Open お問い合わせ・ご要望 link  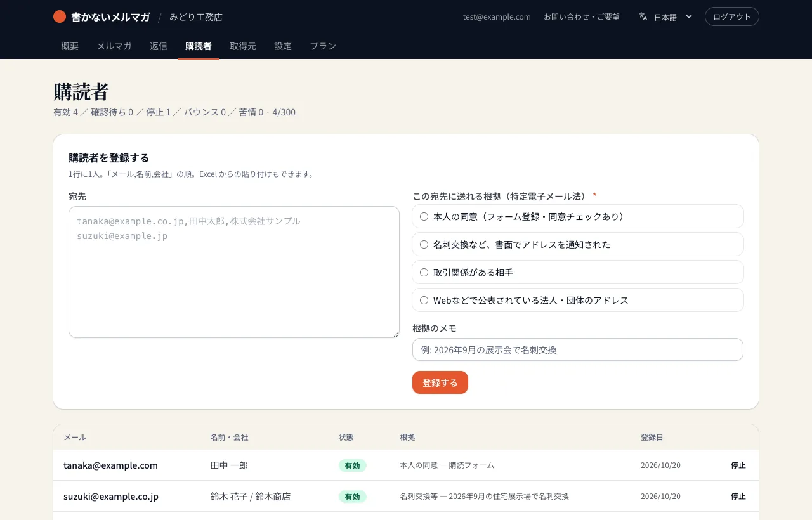click(582, 16)
